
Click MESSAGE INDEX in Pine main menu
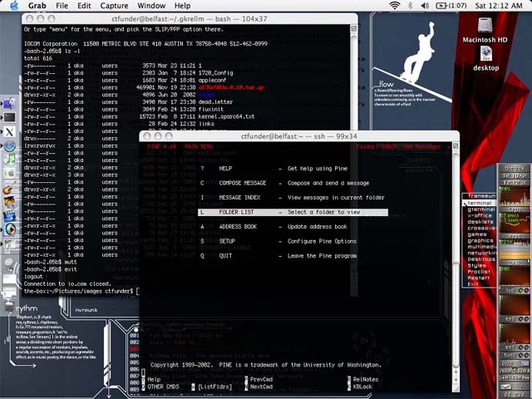239,198
